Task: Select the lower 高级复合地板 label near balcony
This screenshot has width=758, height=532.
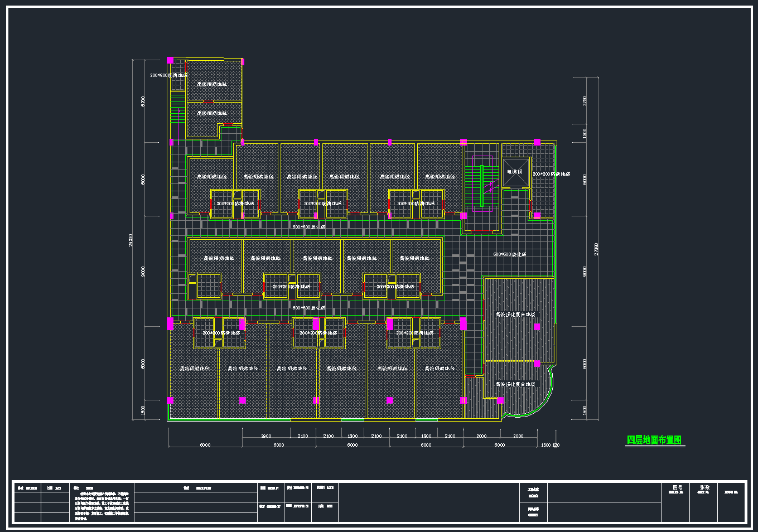Action: point(515,384)
